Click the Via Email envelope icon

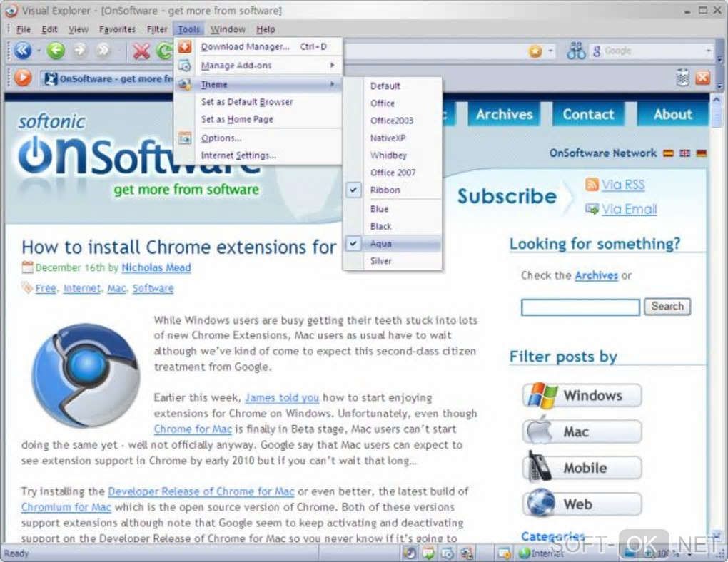click(592, 209)
